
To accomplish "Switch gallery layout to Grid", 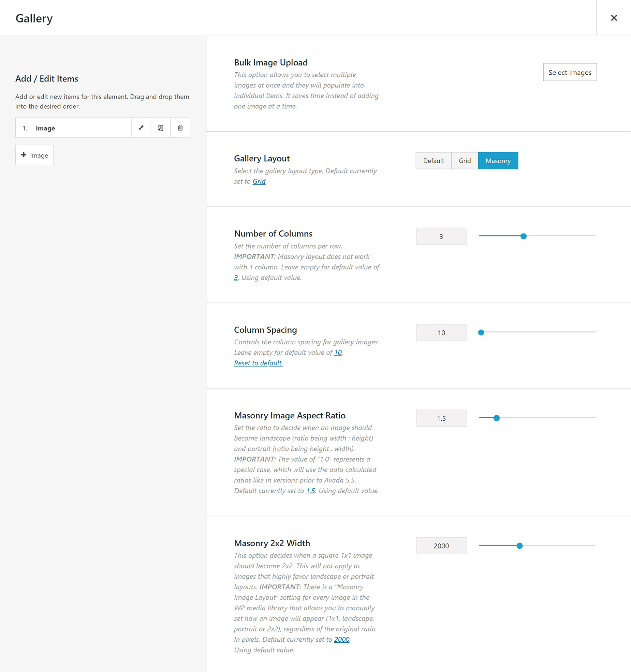I will pyautogui.click(x=465, y=161).
